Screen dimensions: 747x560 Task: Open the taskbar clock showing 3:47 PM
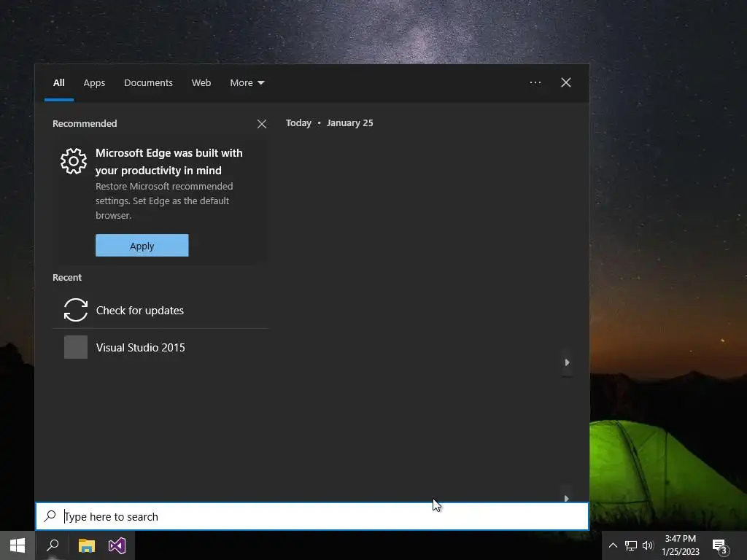681,545
